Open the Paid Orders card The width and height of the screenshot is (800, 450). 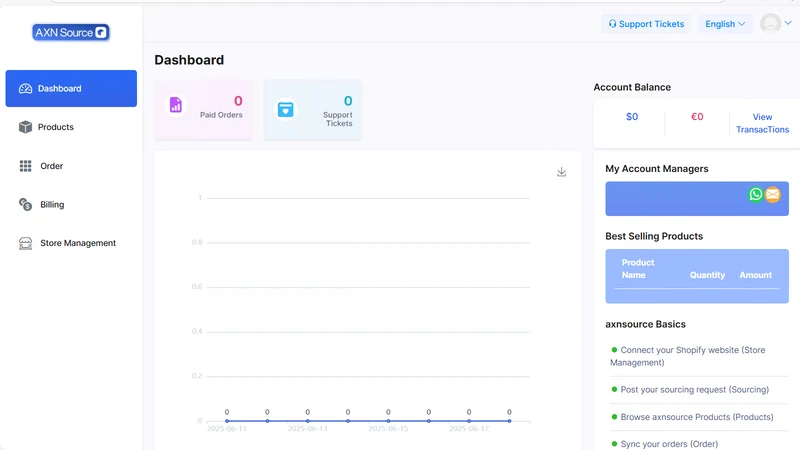pos(204,109)
